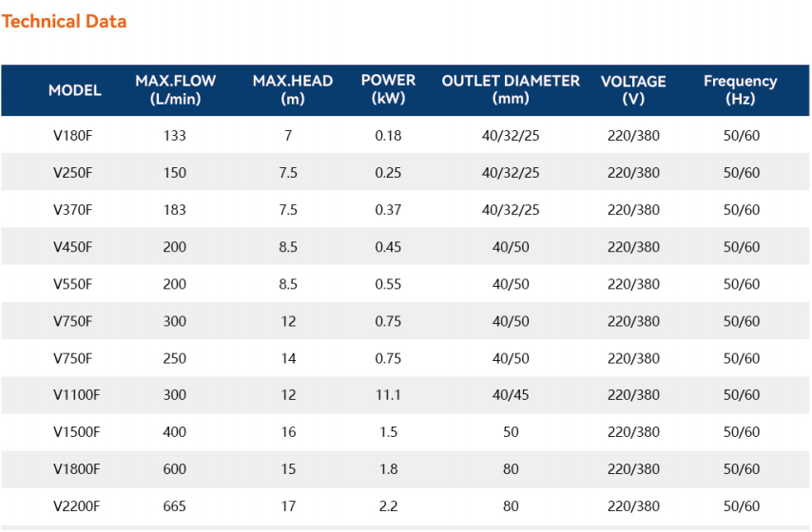Select the MODEL column header
Image resolution: width=812 pixels, height=532 pixels.
point(75,90)
